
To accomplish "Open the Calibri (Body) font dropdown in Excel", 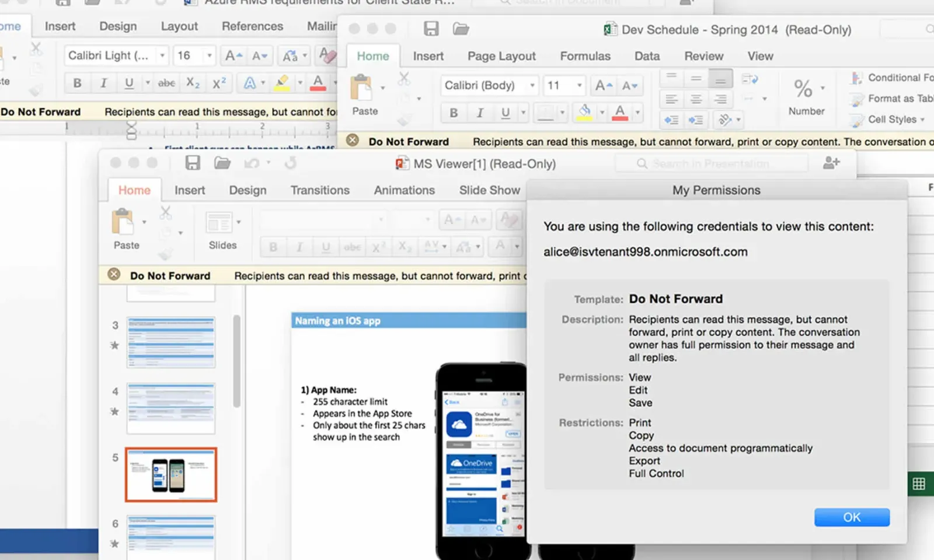I will pyautogui.click(x=532, y=86).
